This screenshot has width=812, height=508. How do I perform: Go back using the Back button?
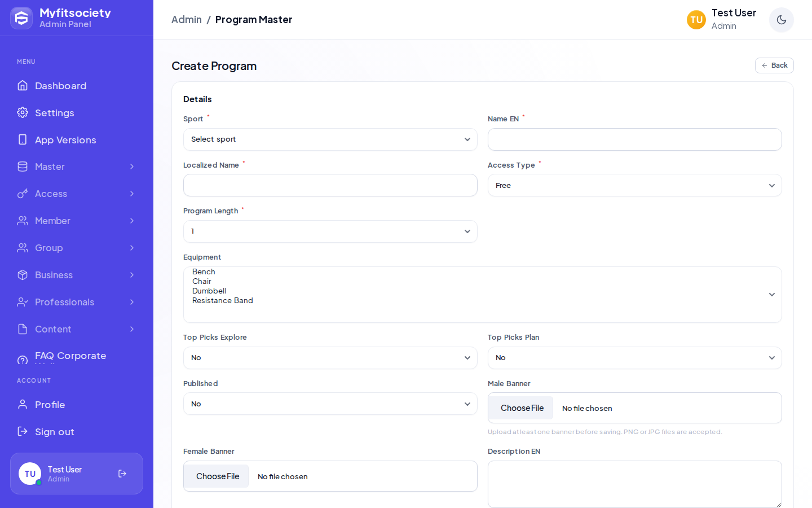coord(774,65)
